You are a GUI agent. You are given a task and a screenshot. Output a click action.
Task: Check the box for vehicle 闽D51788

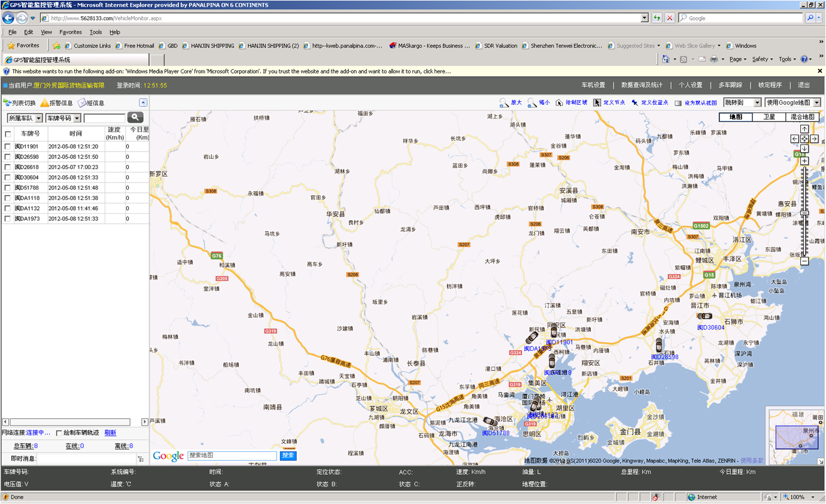(x=8, y=188)
